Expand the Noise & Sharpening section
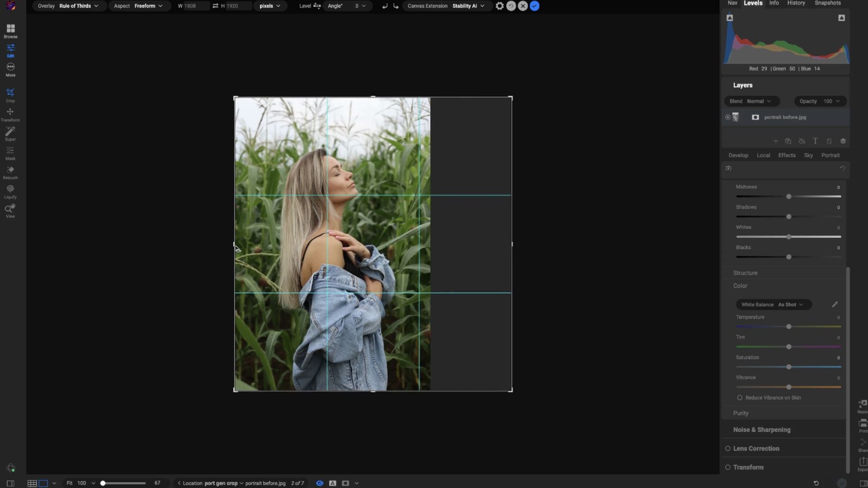The image size is (868, 488). 762,430
